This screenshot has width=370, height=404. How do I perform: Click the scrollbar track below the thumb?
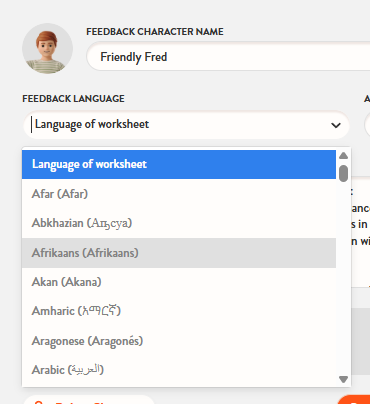pos(343,278)
